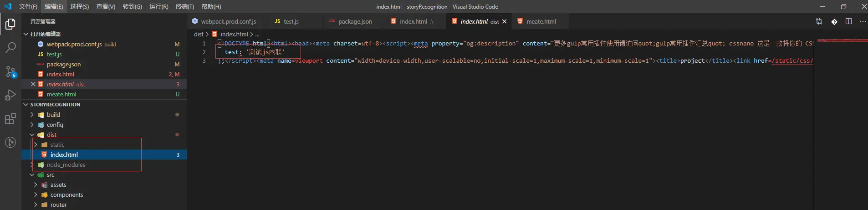Open the 文件(F) menu
Viewport: 868px width, 210px height.
pyautogui.click(x=28, y=6)
